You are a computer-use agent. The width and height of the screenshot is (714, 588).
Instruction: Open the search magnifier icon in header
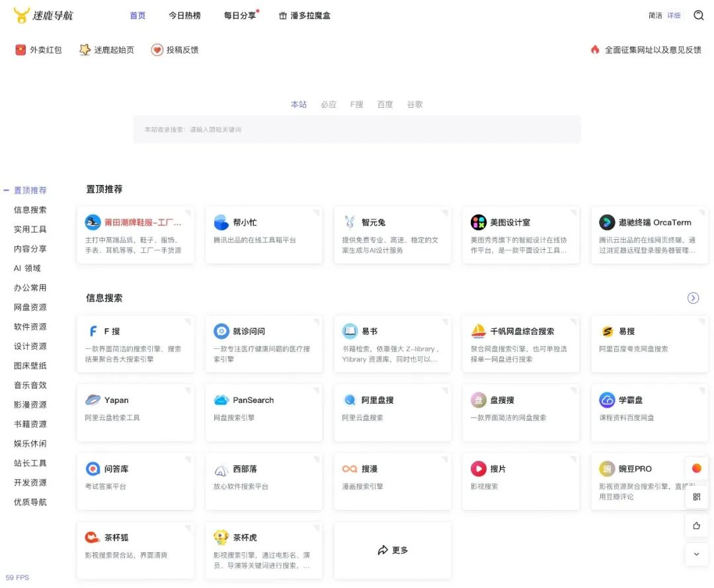[x=699, y=15]
